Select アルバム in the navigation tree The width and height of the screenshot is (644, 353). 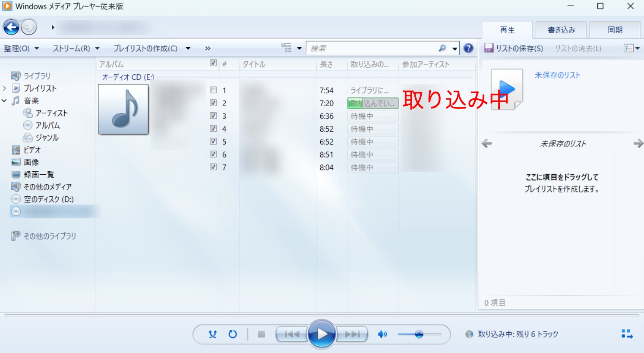(x=47, y=125)
